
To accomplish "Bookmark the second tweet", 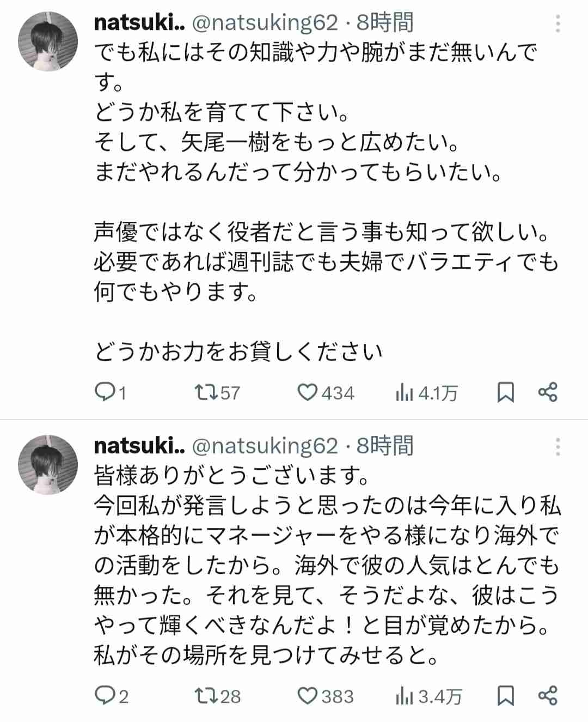I will 506,695.
